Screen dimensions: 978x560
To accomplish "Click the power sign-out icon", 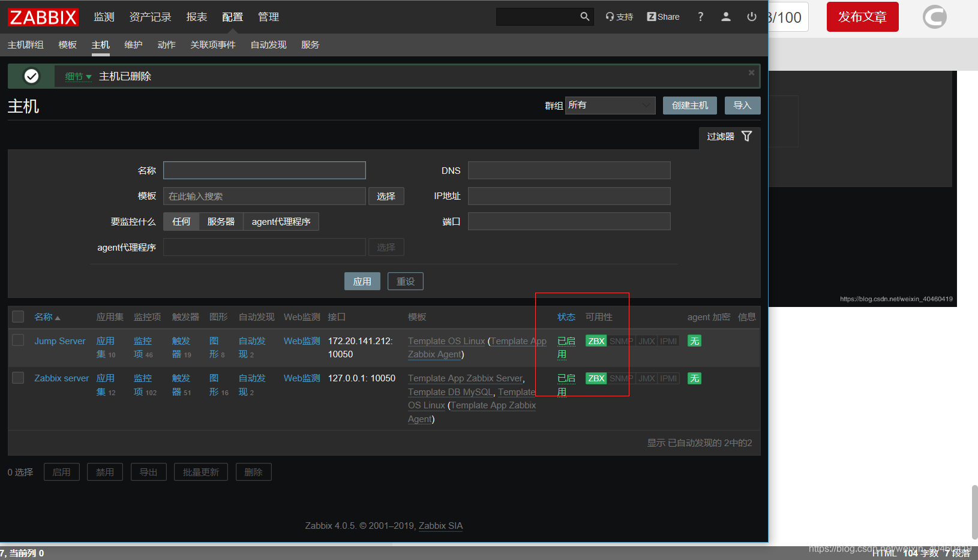I will (x=752, y=17).
